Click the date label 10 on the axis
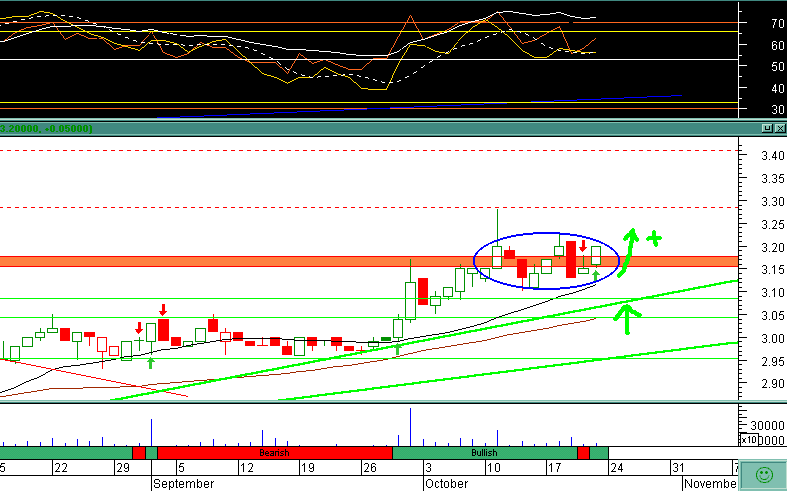787x491 pixels. pyautogui.click(x=493, y=468)
